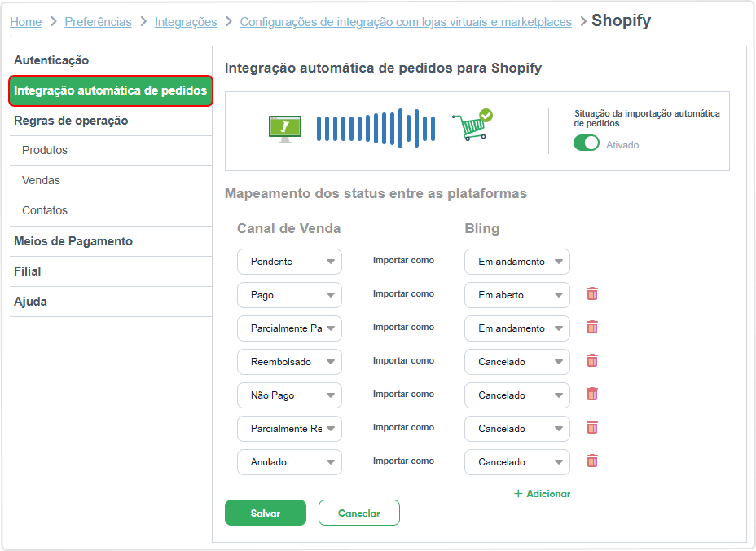This screenshot has width=756, height=551.
Task: Open the Parcialmente Re status dropdown
Action: tap(289, 429)
